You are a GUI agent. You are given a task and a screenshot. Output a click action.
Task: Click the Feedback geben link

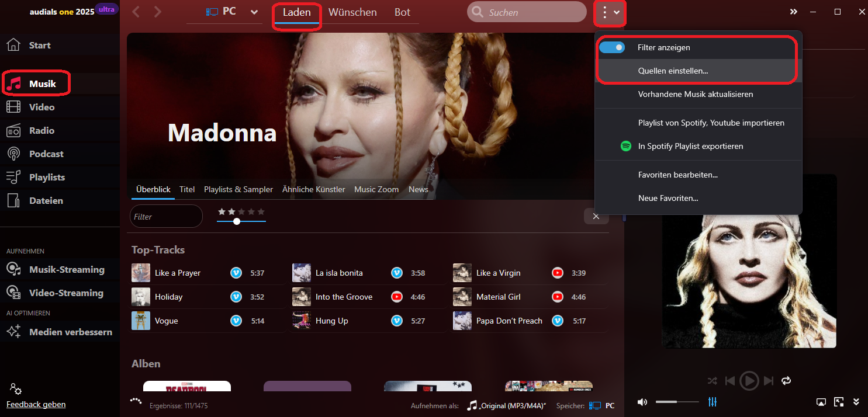tap(36, 404)
